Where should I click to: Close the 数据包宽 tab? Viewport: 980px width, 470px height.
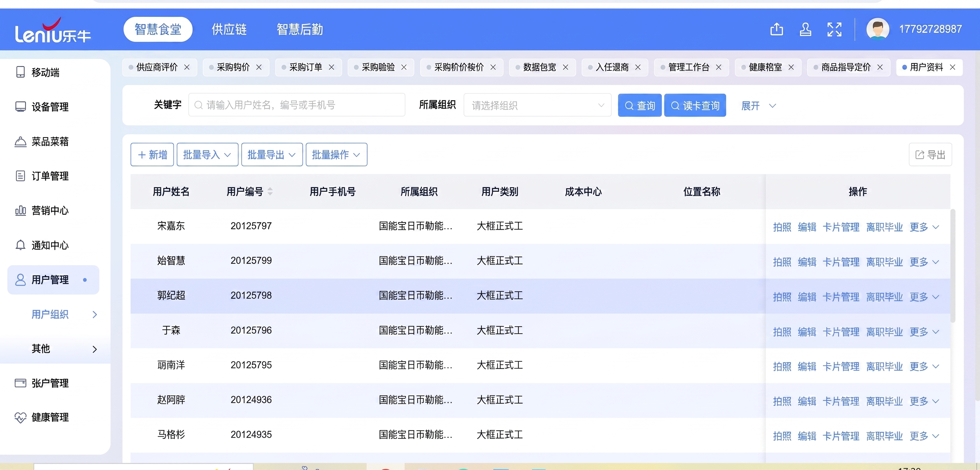pyautogui.click(x=566, y=67)
